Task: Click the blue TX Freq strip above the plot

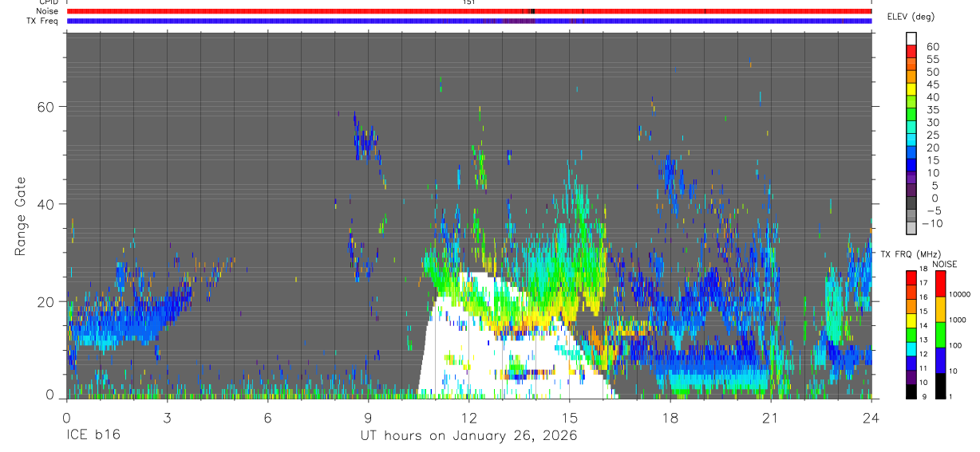Action: coord(469,21)
